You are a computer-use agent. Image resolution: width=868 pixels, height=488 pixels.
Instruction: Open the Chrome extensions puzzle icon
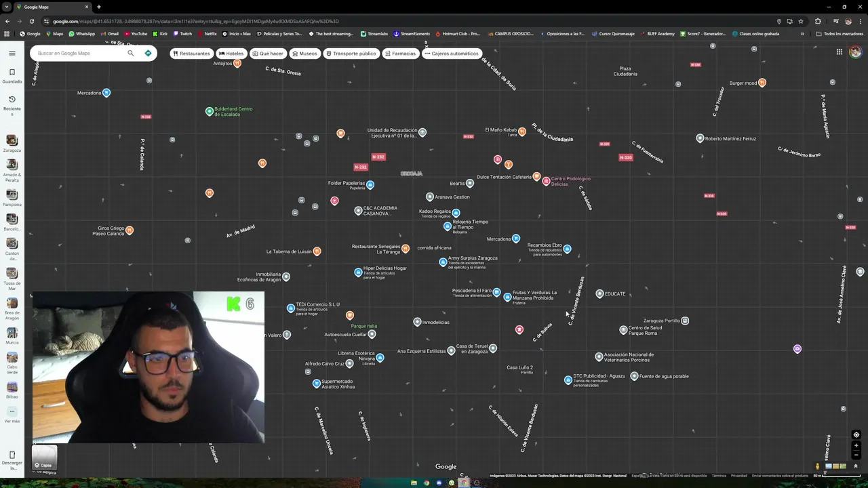pyautogui.click(x=818, y=21)
